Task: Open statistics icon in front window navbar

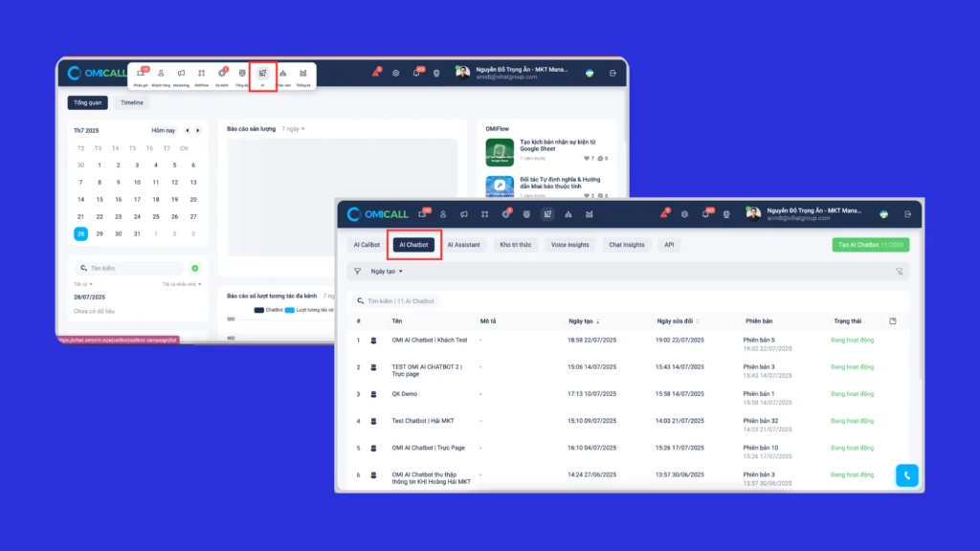Action: coord(590,214)
